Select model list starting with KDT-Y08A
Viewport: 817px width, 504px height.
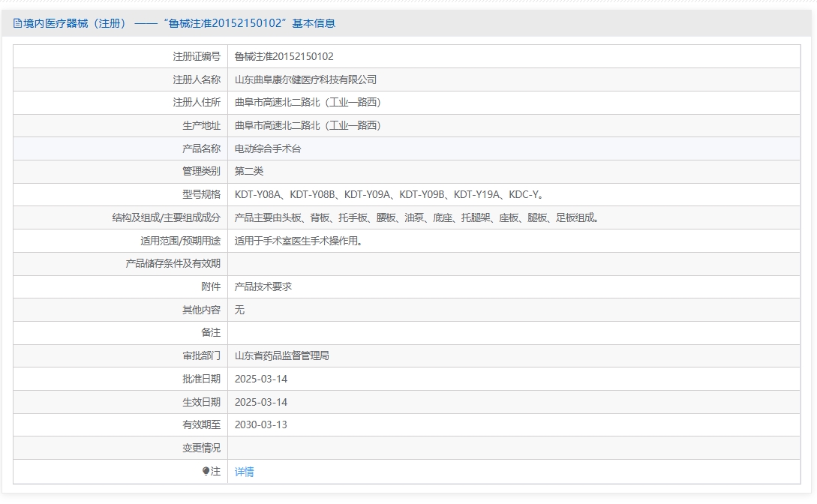point(389,195)
